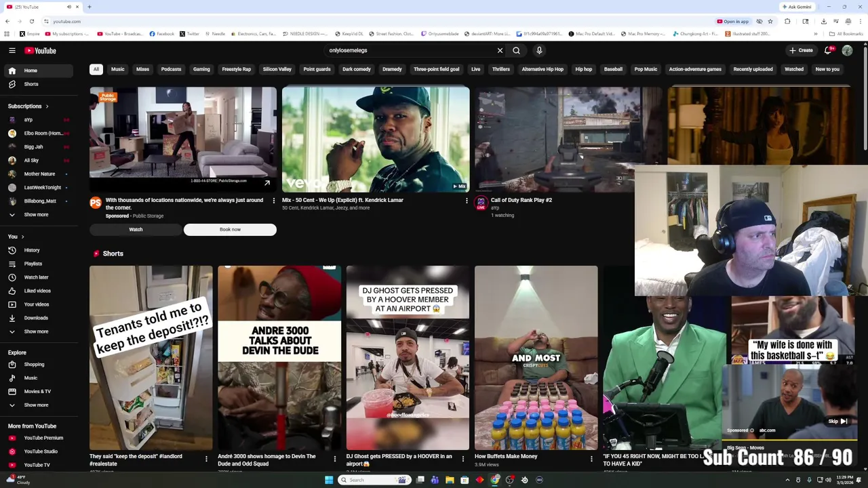Open File Explorer from the taskbar

click(450, 480)
